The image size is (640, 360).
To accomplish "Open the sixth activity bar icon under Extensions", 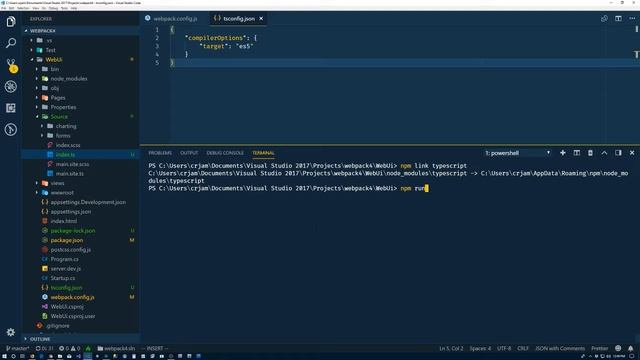I will point(11,129).
